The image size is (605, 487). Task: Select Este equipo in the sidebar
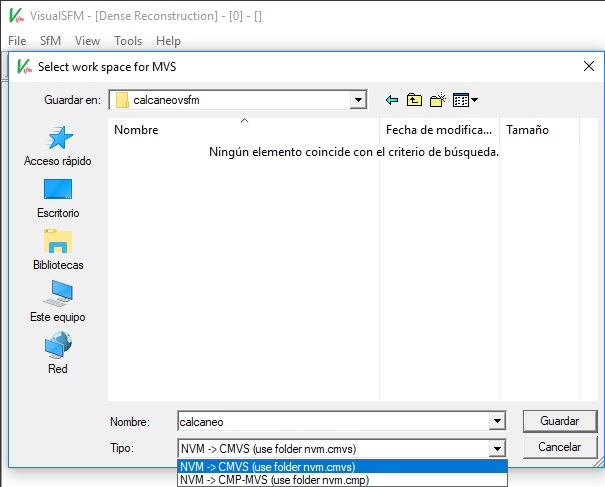coord(58,295)
